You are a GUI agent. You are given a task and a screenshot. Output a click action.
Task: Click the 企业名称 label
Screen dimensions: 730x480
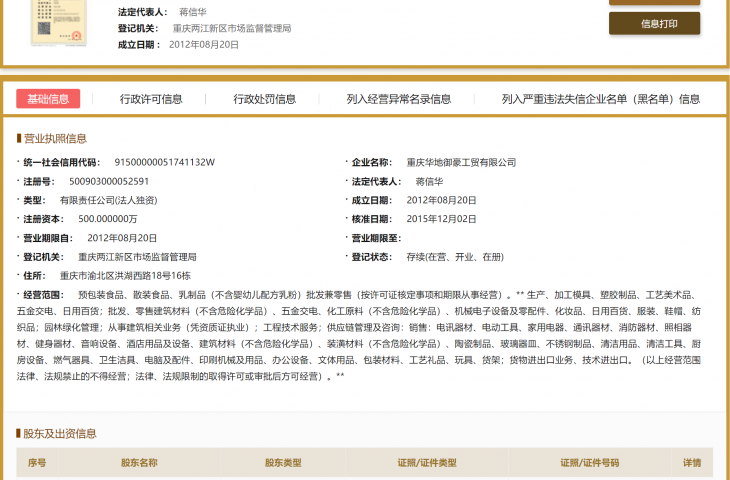click(372, 162)
